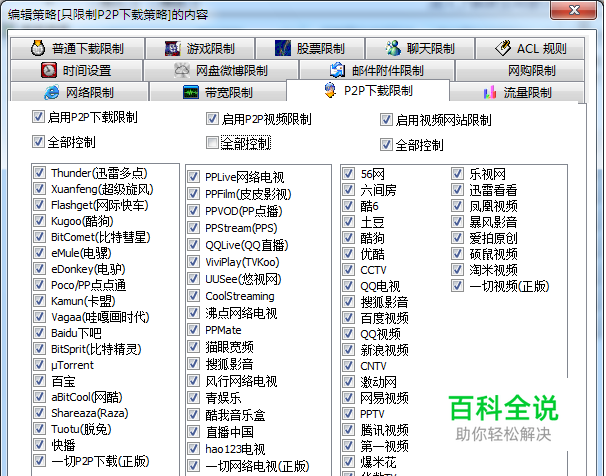
Task: Open the 流量限制 tab
Action: (x=517, y=92)
